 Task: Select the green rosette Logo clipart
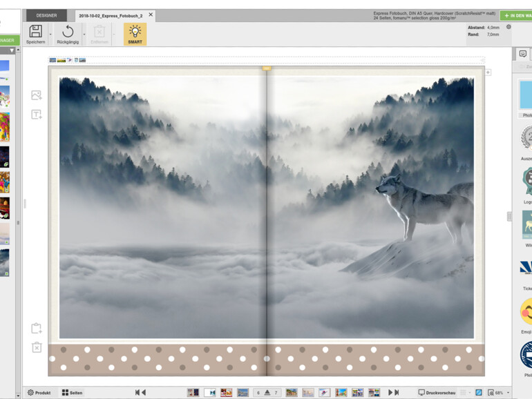click(x=528, y=182)
